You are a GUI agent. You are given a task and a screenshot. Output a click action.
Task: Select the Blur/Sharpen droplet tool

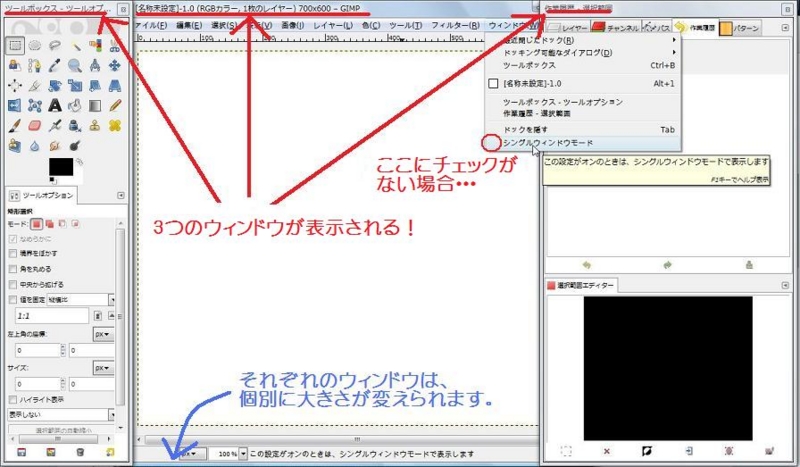[x=35, y=146]
